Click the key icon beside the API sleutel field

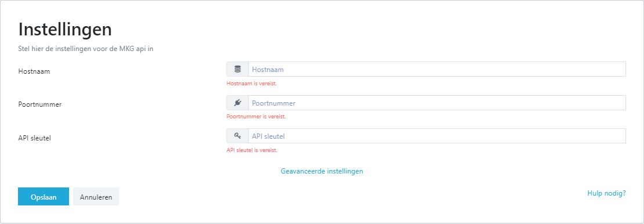237,136
